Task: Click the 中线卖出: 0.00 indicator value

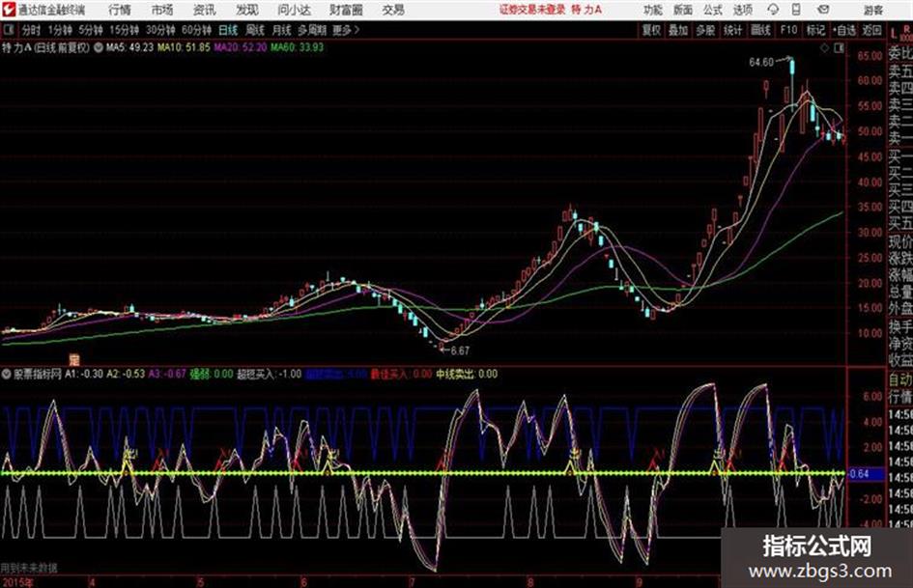Action: pyautogui.click(x=467, y=374)
